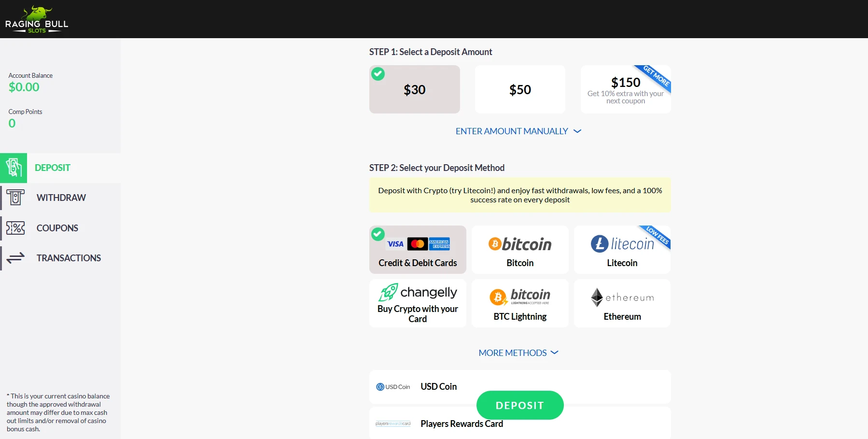Click the Visa Mastercard Amex card logos
Screen dimensions: 868x439
click(418, 244)
